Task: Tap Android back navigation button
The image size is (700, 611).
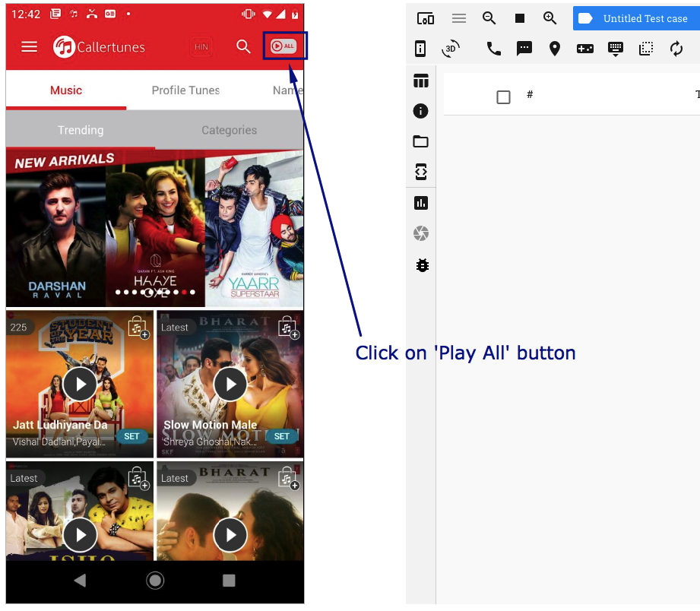Action: tap(81, 580)
